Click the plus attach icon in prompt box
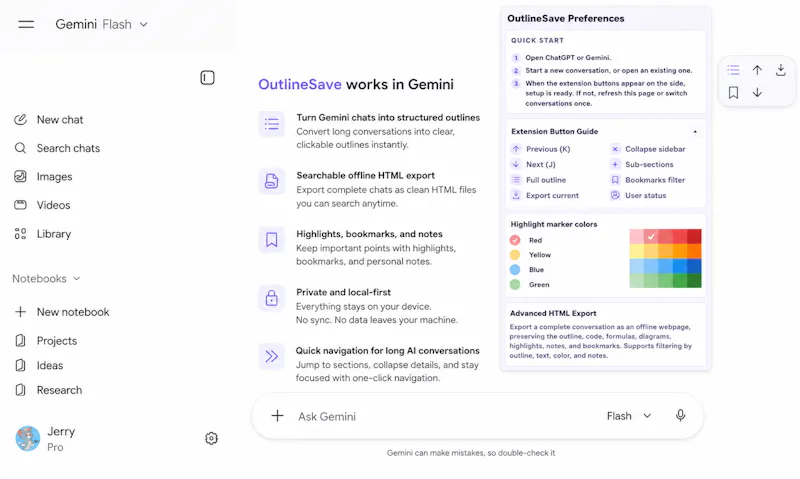 [x=277, y=416]
